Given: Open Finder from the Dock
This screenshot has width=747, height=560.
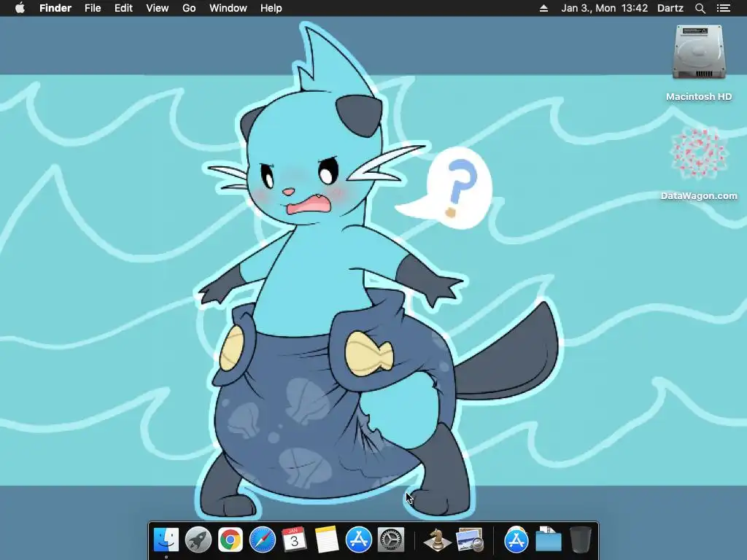Looking at the screenshot, I should 166,540.
